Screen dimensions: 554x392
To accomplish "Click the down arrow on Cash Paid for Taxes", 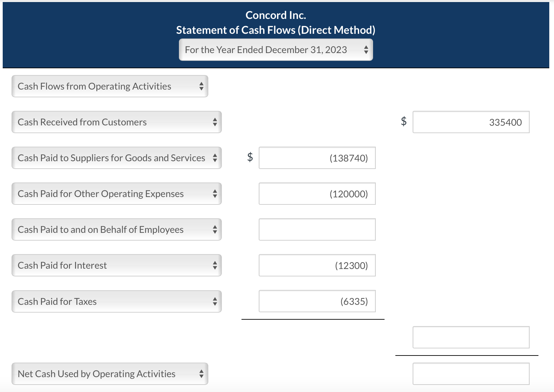I will [215, 303].
